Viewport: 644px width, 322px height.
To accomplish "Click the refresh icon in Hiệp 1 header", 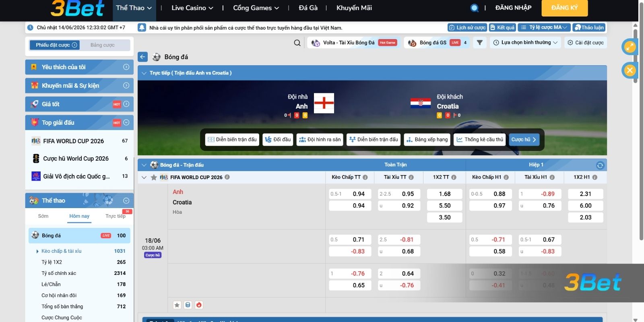I will click(x=600, y=165).
